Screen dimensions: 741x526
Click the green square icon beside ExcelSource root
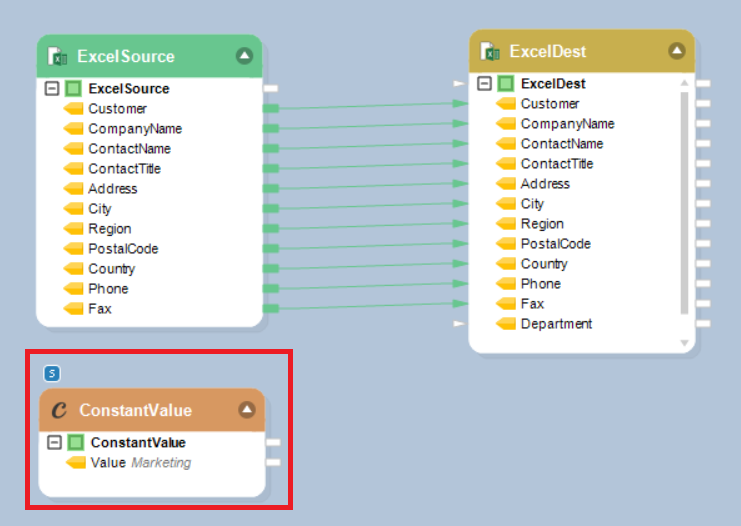tap(73, 89)
